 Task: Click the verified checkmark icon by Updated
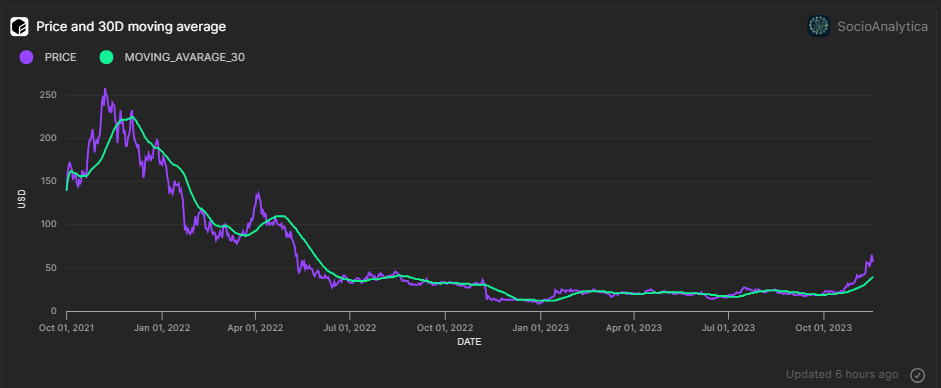pyautogui.click(x=918, y=375)
